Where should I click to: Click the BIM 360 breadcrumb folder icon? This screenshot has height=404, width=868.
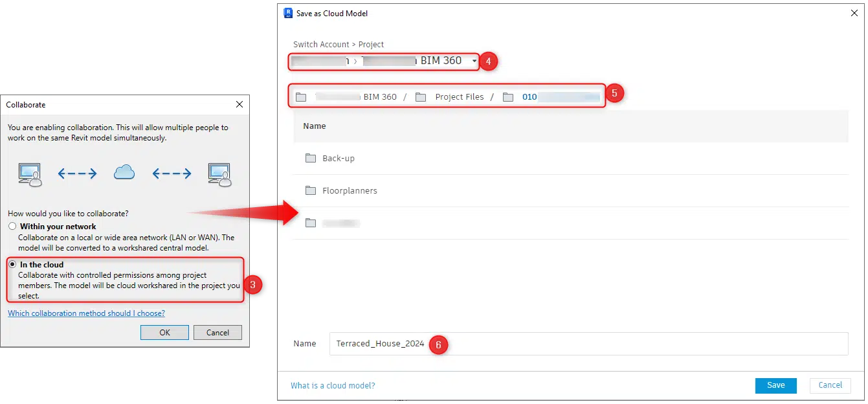click(300, 97)
